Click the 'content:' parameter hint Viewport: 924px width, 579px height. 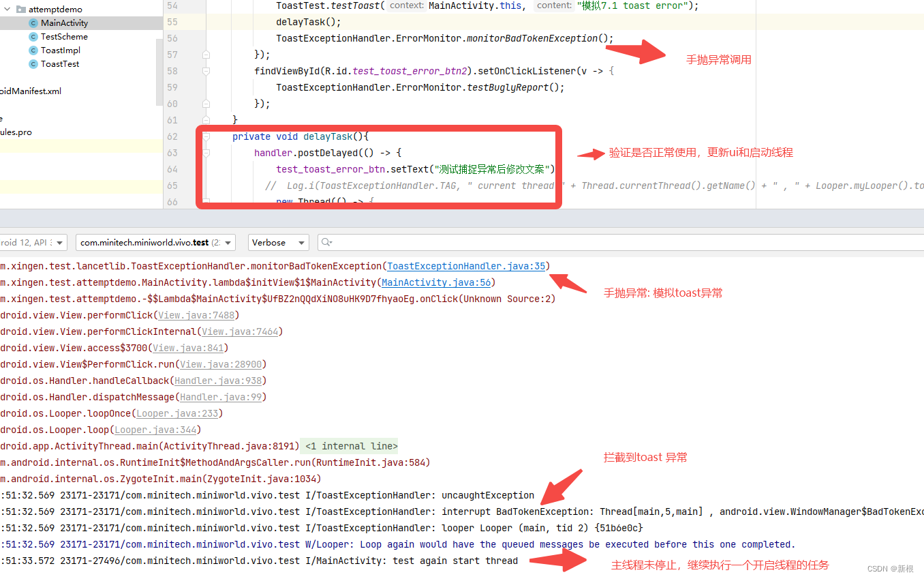[x=554, y=5]
